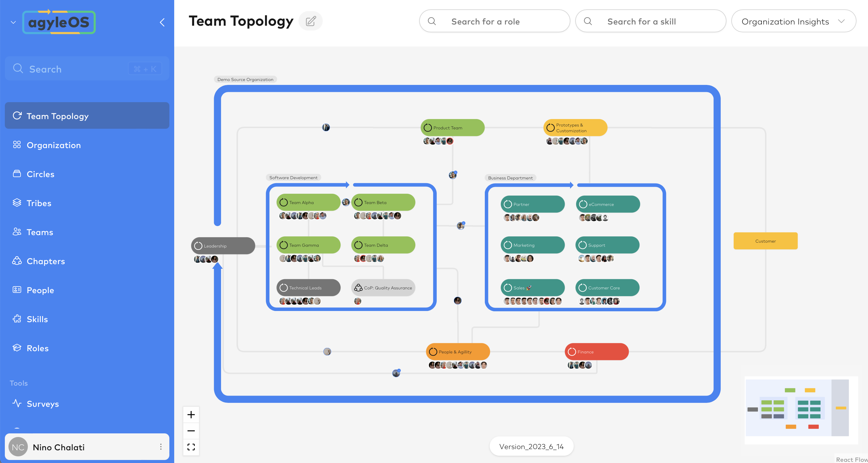This screenshot has height=463, width=868.
Task: Click the Search for a skill field
Action: tap(650, 21)
